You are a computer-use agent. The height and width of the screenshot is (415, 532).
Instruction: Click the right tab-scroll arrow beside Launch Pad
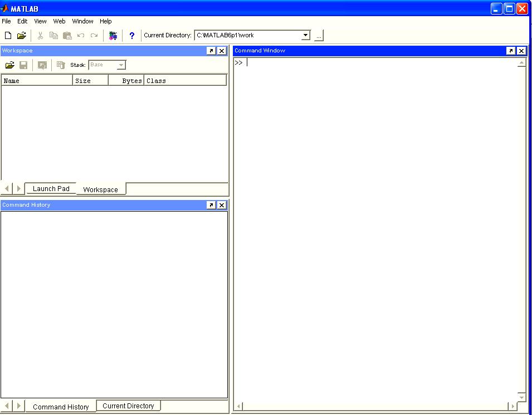click(x=18, y=188)
